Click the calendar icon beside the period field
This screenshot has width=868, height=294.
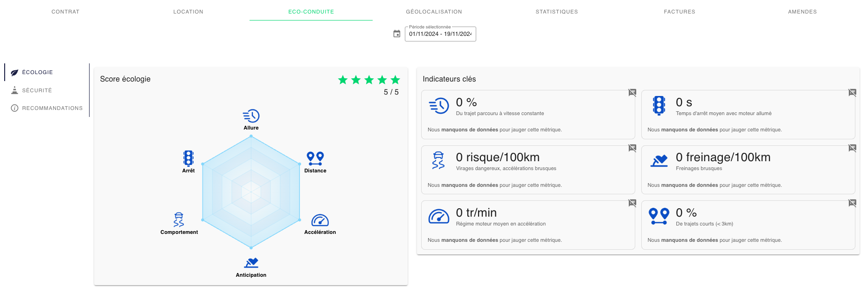(397, 34)
